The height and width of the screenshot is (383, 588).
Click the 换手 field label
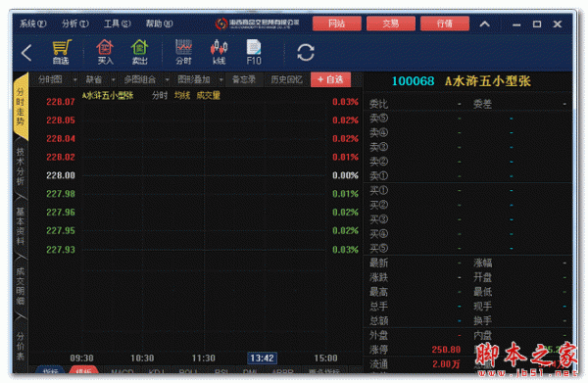482,320
